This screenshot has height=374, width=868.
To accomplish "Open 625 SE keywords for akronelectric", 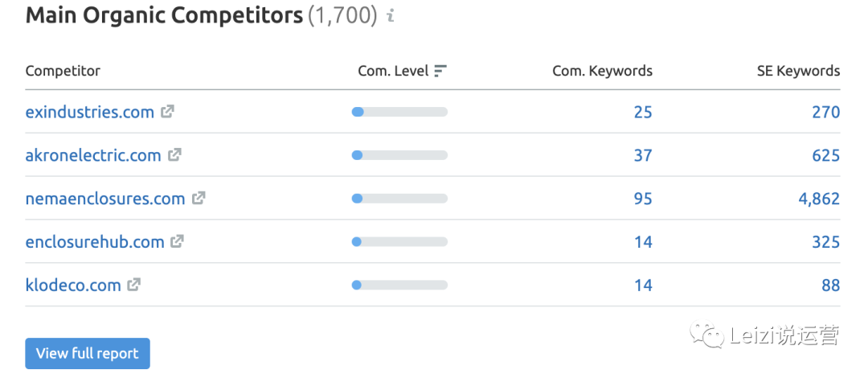I will click(x=826, y=155).
